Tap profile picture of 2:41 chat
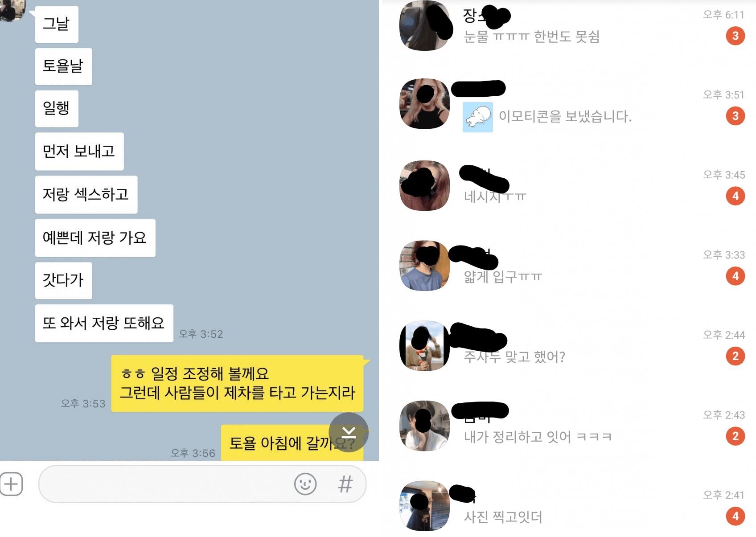This screenshot has width=756, height=537. (425, 506)
